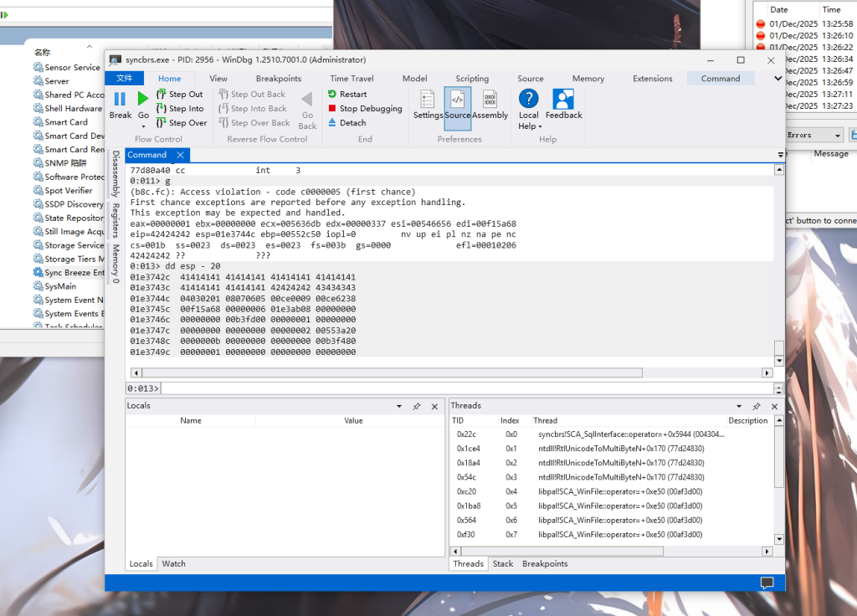The width and height of the screenshot is (857, 616).
Task: Open the Watch tab in Locals pane
Action: point(173,564)
